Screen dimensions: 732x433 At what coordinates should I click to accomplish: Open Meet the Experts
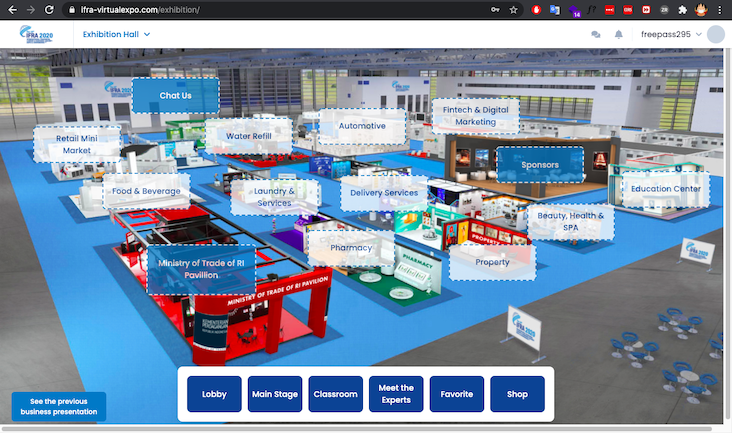pyautogui.click(x=396, y=394)
